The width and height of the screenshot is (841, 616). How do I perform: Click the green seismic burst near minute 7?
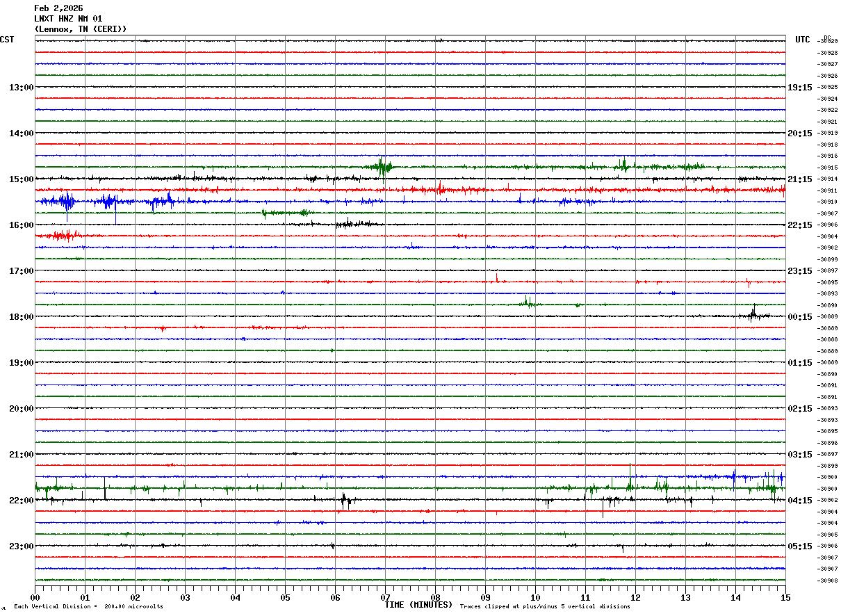pyautogui.click(x=382, y=167)
